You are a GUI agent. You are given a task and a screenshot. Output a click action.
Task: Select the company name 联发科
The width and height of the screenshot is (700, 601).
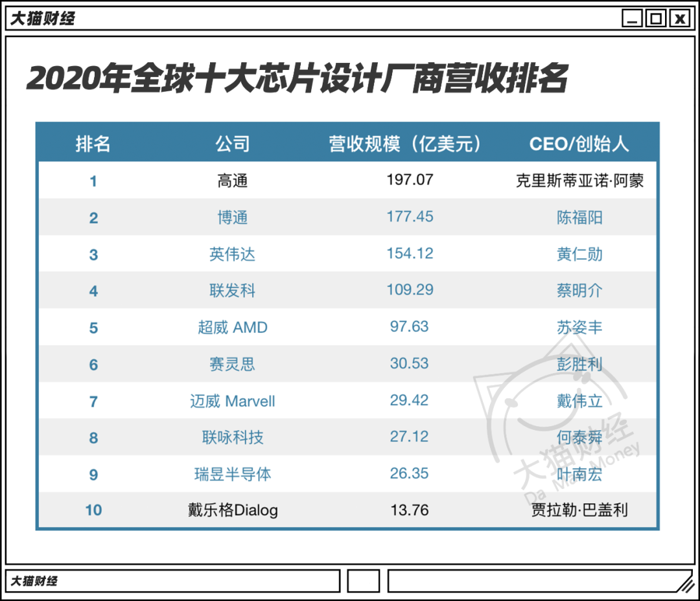coord(233,291)
